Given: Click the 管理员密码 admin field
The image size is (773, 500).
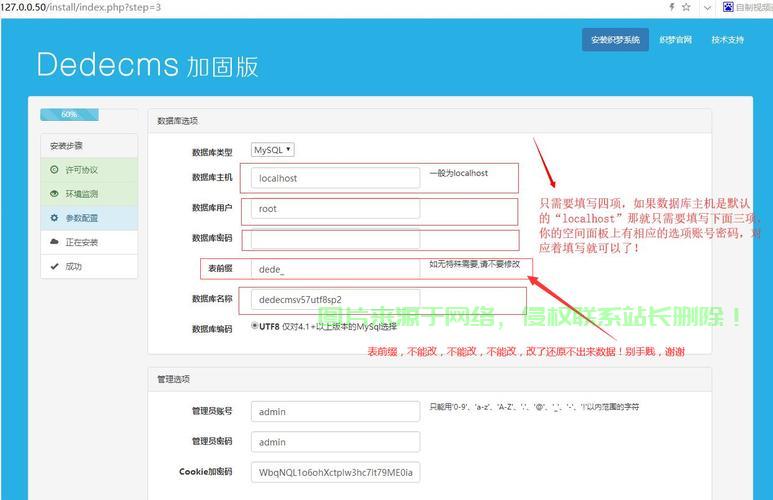Looking at the screenshot, I should (x=335, y=442).
